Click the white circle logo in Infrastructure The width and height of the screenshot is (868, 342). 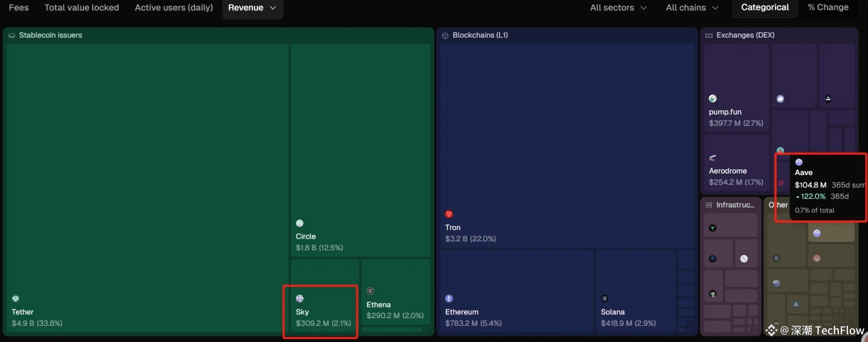(x=744, y=259)
